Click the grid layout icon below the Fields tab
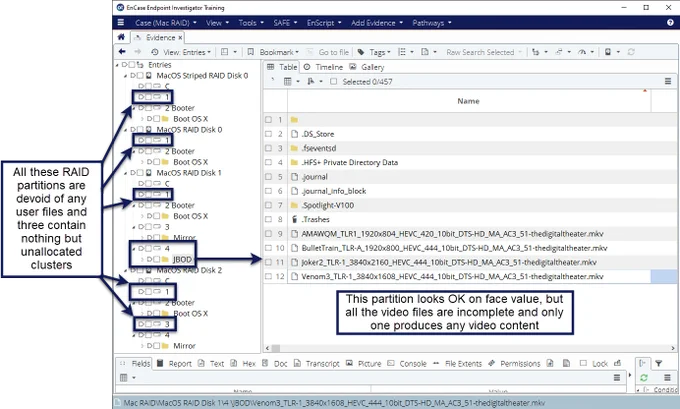680x409 pixels. 124,378
